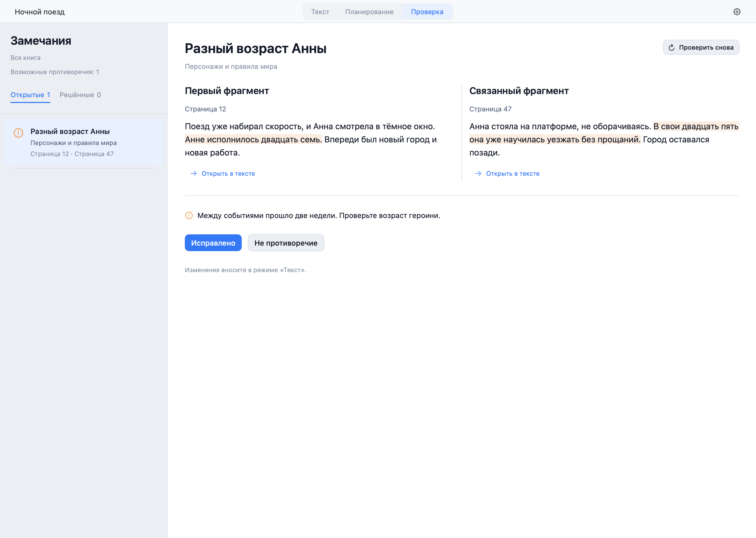The height and width of the screenshot is (538, 756).
Task: Click the highlighted phrase 'В свои двадцать пять'
Action: [x=696, y=126]
